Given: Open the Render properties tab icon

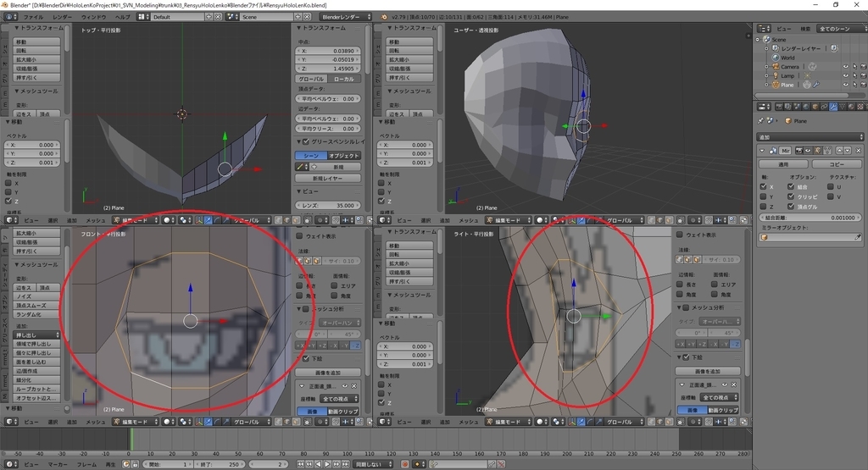Looking at the screenshot, I should tap(780, 106).
